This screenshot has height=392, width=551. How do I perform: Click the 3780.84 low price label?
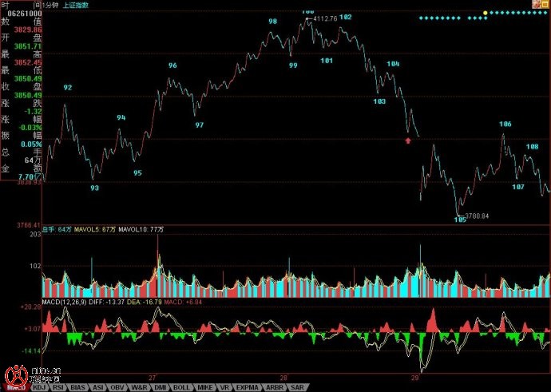[x=477, y=216]
